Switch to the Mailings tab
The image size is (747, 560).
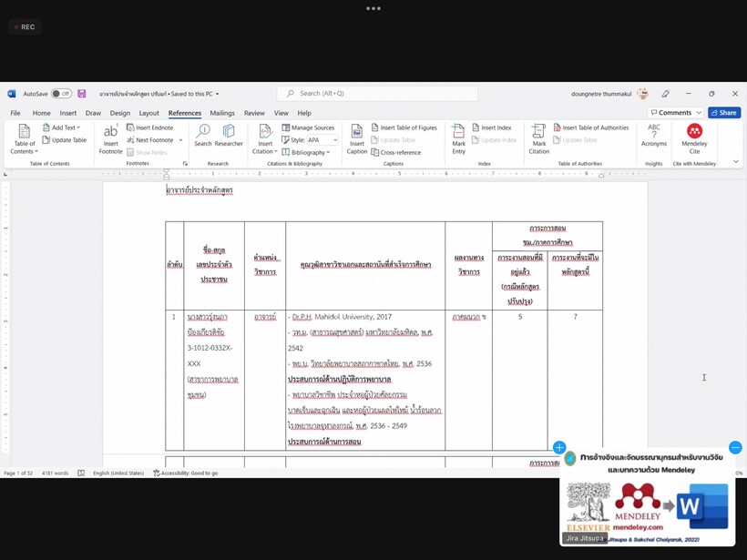[222, 113]
